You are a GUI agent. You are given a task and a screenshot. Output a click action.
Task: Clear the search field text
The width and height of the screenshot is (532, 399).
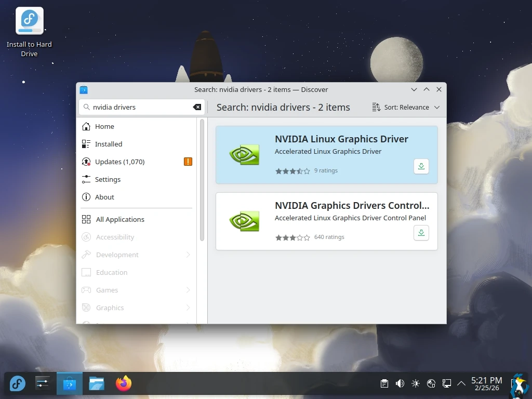197,107
